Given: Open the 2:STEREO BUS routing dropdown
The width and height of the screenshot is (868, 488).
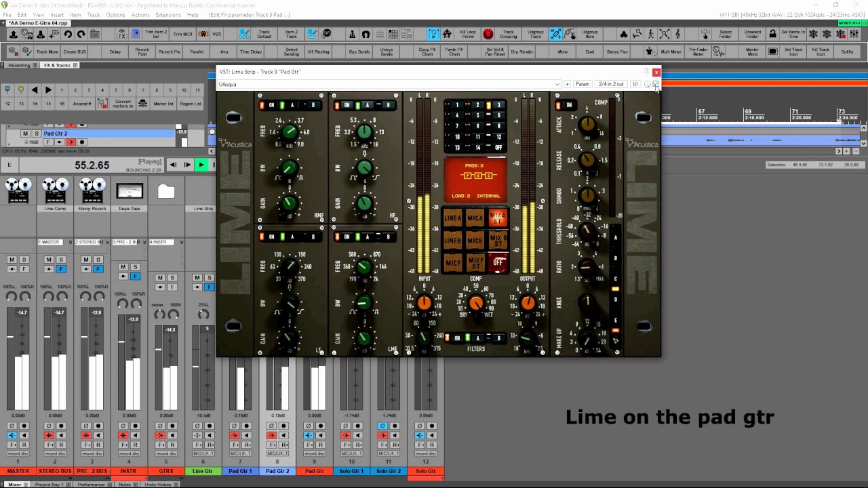Looking at the screenshot, I should click(89, 242).
